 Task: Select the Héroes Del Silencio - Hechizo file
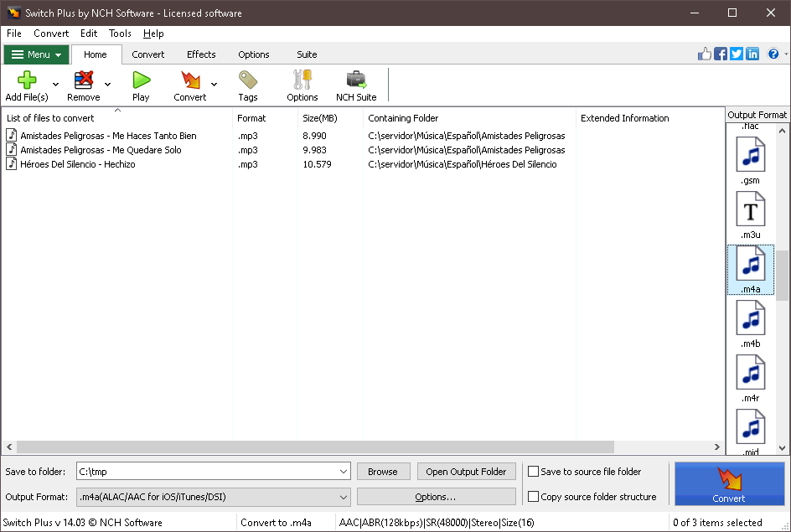click(78, 164)
